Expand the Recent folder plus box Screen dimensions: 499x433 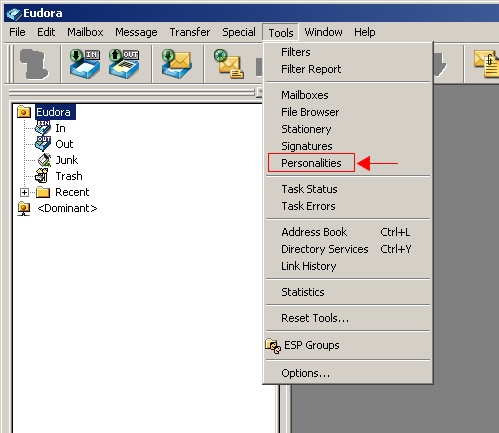point(24,192)
